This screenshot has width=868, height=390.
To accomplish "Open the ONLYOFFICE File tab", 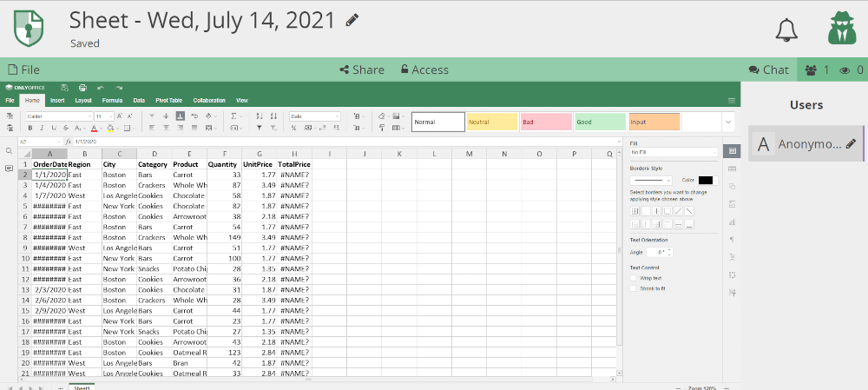I will coord(10,100).
